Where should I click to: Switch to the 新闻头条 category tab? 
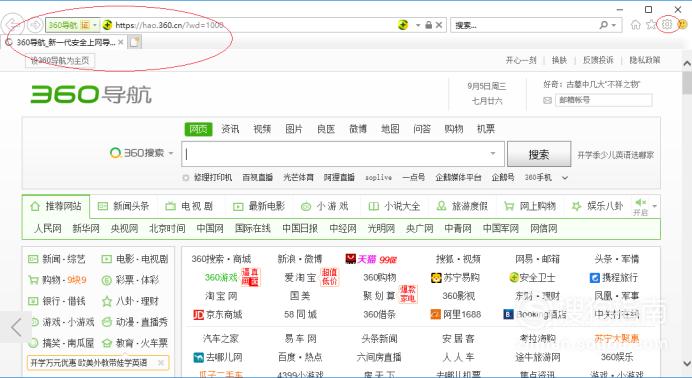tap(124, 206)
